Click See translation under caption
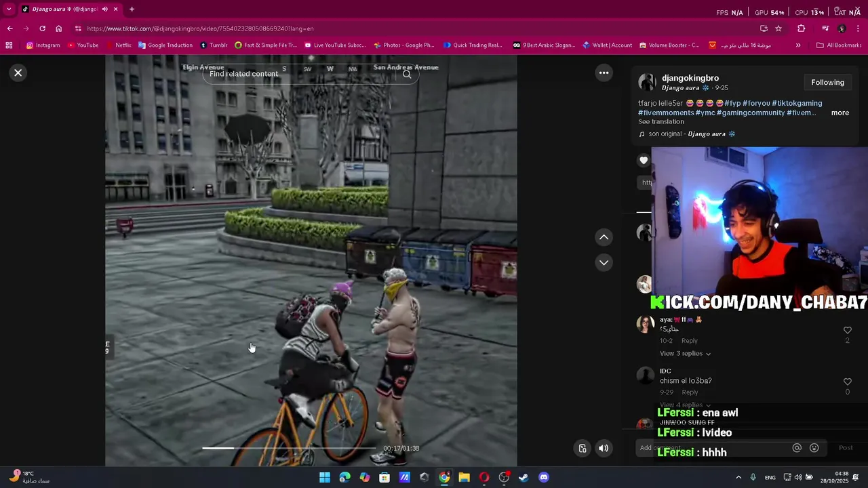Viewport: 868px width, 488px height. pyautogui.click(x=661, y=122)
